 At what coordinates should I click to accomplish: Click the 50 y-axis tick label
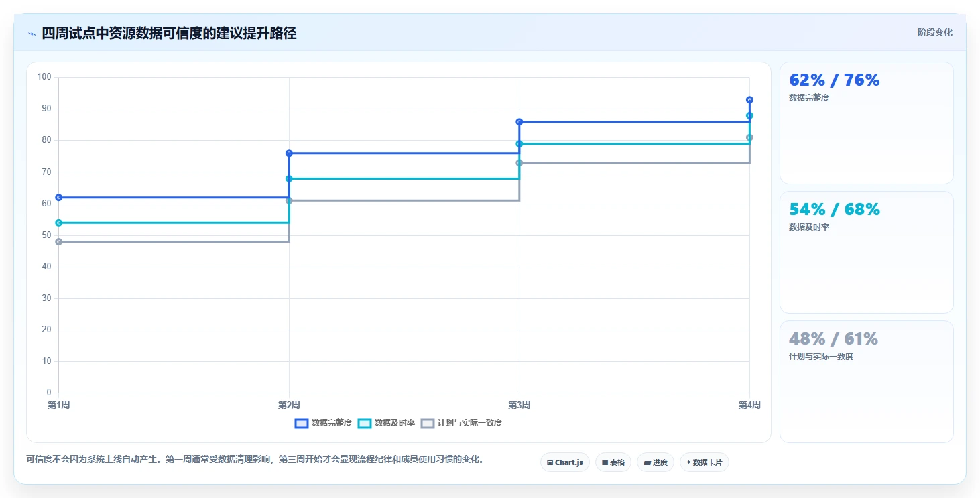(46, 235)
